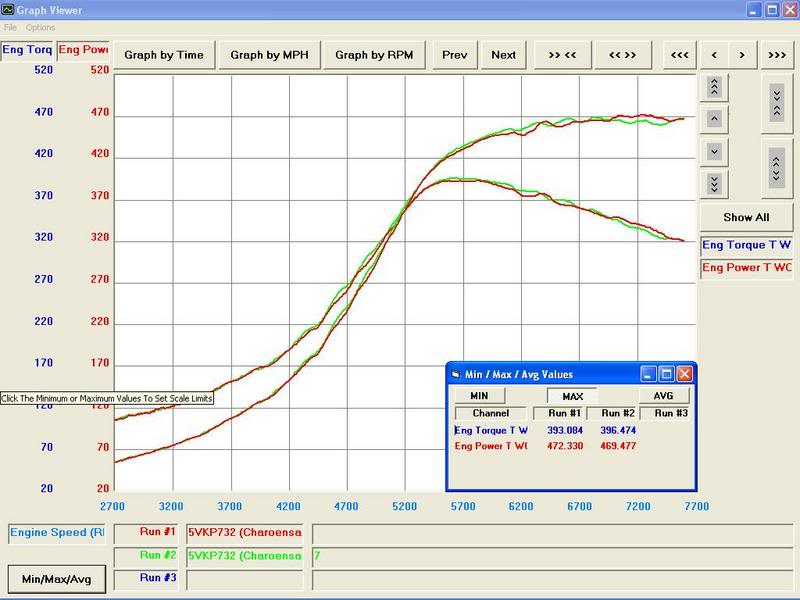
Task: Switch view to Graph by MPH
Action: point(269,55)
